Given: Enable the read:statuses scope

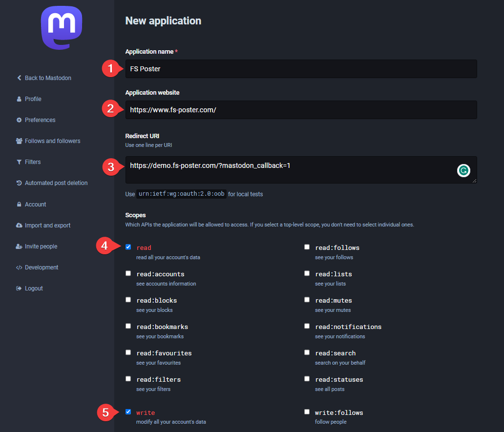Looking at the screenshot, I should pos(307,379).
